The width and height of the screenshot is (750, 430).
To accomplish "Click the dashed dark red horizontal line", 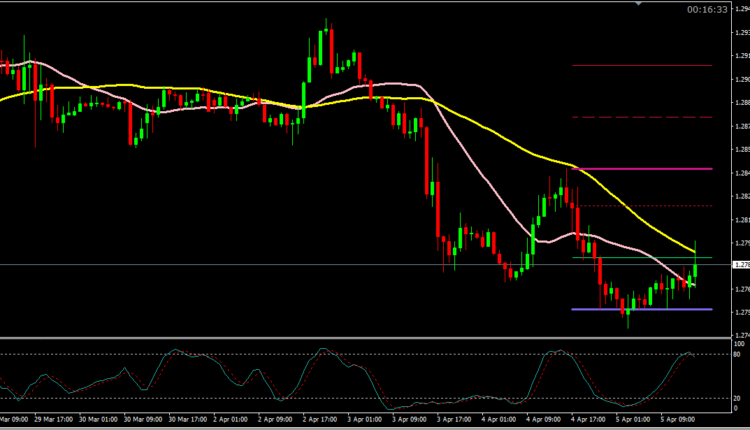I will pos(640,117).
